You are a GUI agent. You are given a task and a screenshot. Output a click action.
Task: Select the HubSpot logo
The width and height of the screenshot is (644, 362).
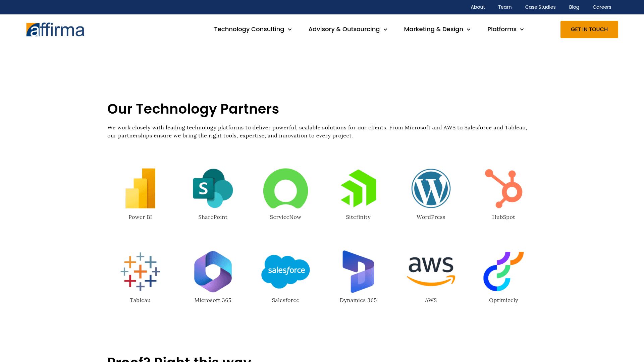[503, 188]
